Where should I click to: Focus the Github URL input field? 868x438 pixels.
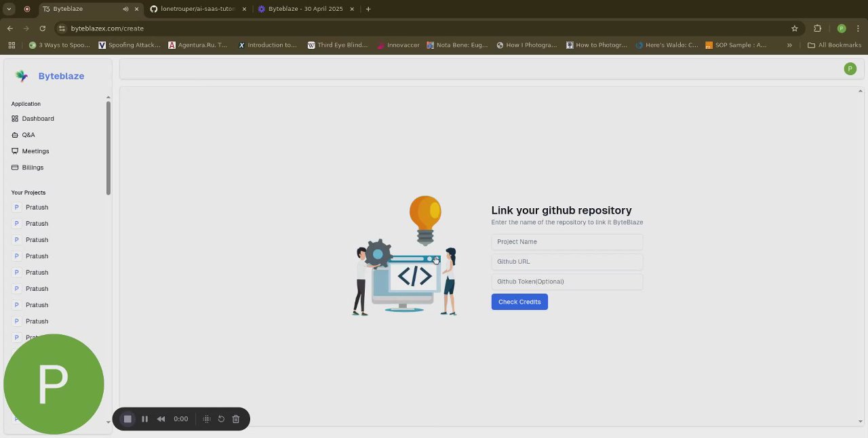(x=567, y=262)
